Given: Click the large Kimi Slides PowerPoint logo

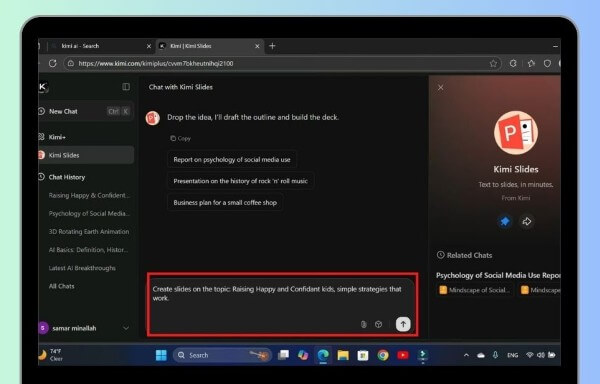Looking at the screenshot, I should click(x=516, y=133).
